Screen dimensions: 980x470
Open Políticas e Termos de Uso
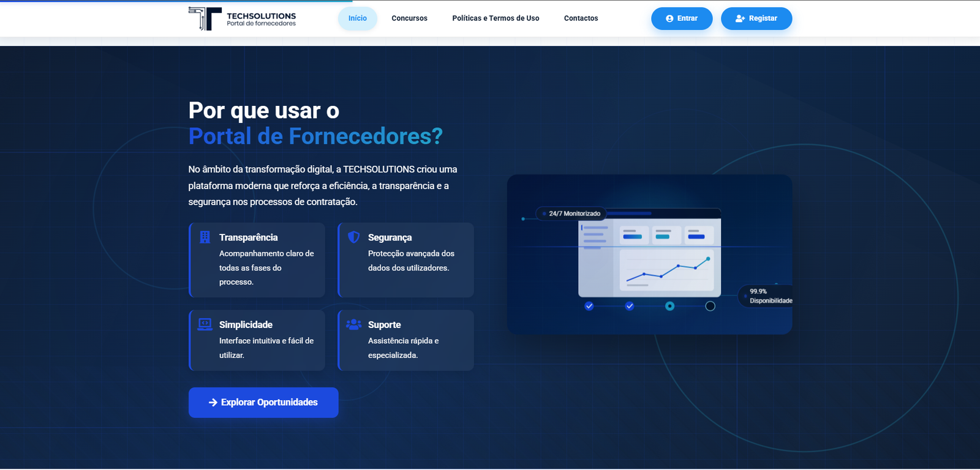coord(496,18)
